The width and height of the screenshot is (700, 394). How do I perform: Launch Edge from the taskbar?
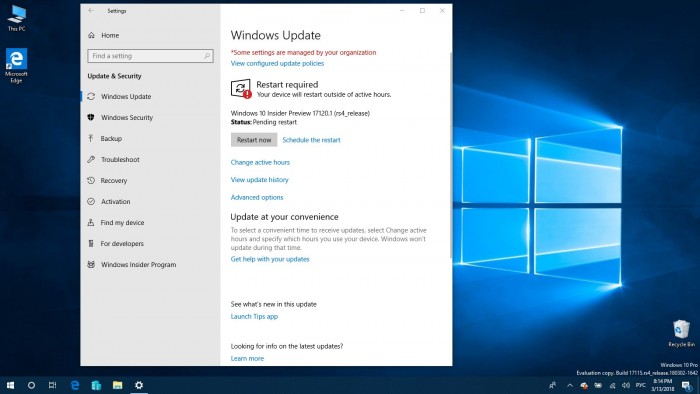[75, 385]
